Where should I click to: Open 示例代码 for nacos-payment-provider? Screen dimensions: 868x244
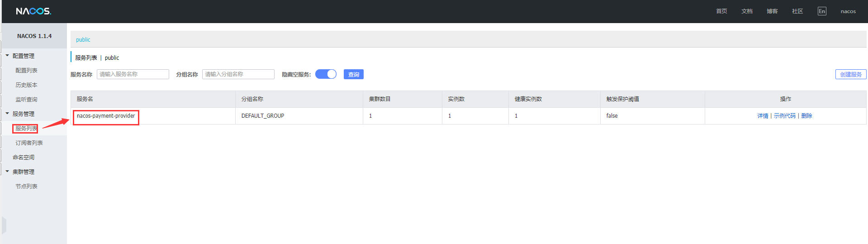(x=784, y=116)
